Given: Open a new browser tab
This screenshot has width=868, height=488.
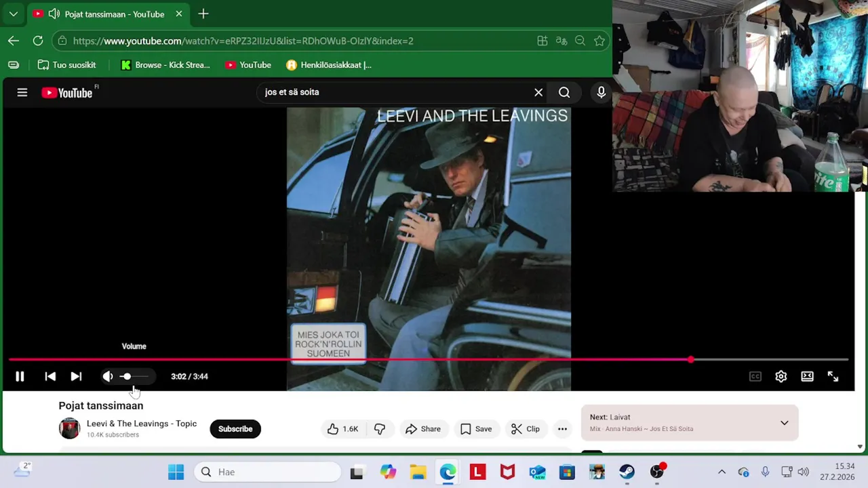Looking at the screenshot, I should coord(203,14).
